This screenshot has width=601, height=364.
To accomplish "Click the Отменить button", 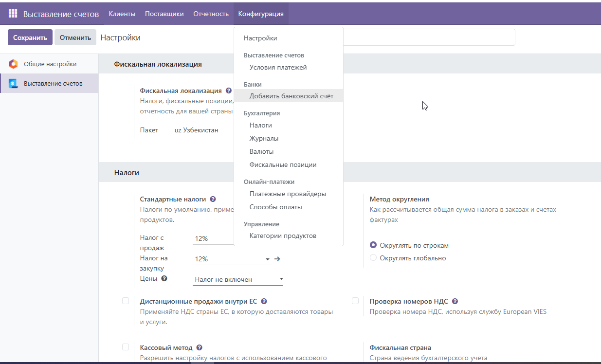I will coord(75,37).
